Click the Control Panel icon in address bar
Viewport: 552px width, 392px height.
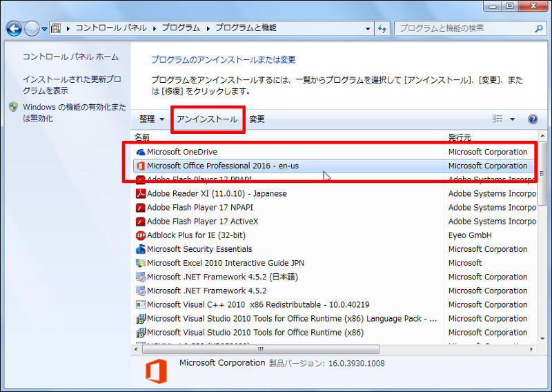[x=56, y=28]
